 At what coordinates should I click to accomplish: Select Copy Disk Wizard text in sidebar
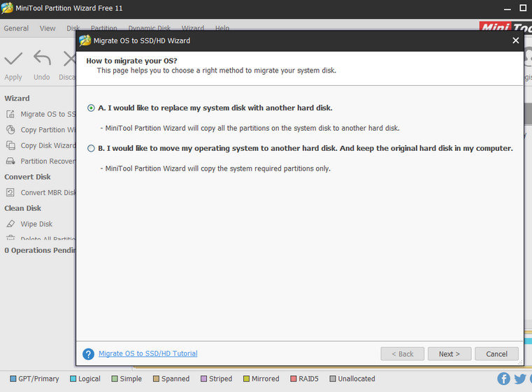[x=48, y=145]
